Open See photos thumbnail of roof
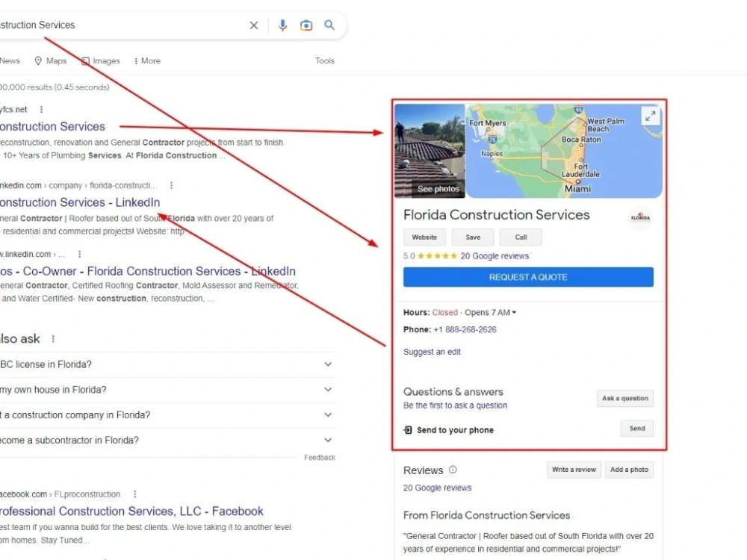Image resolution: width=747 pixels, height=560 pixels. (430, 151)
